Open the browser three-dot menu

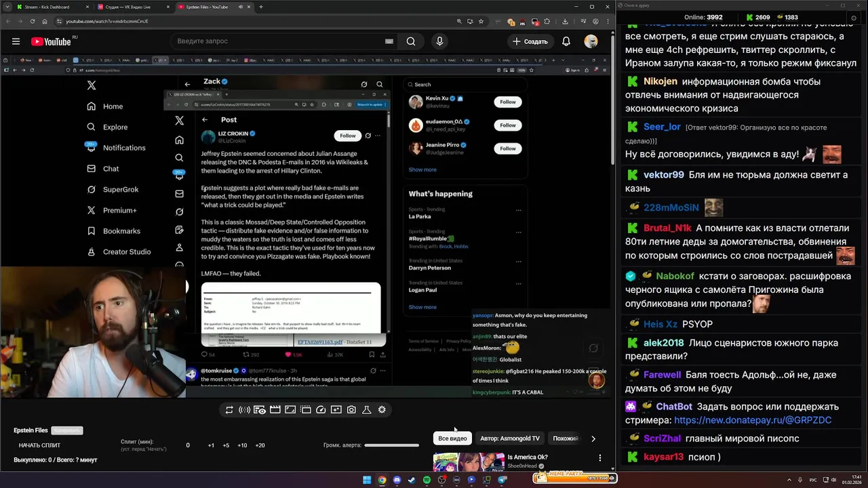tap(606, 21)
